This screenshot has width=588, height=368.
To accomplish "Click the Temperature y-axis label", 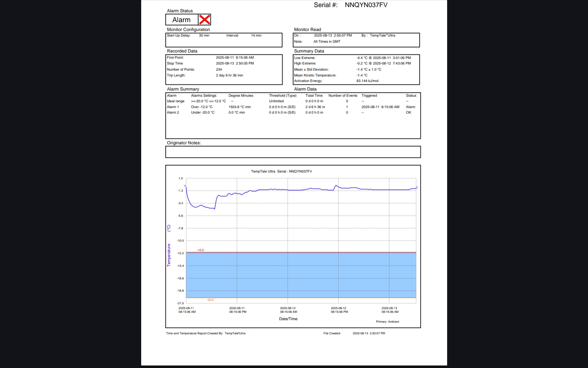I will tap(169, 255).
